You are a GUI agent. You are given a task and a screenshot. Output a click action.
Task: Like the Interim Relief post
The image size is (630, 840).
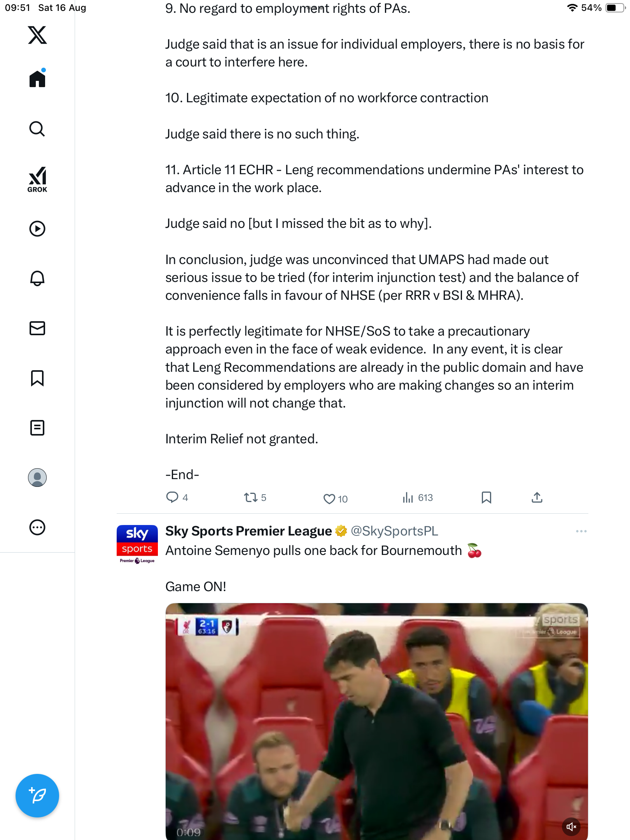tap(329, 499)
